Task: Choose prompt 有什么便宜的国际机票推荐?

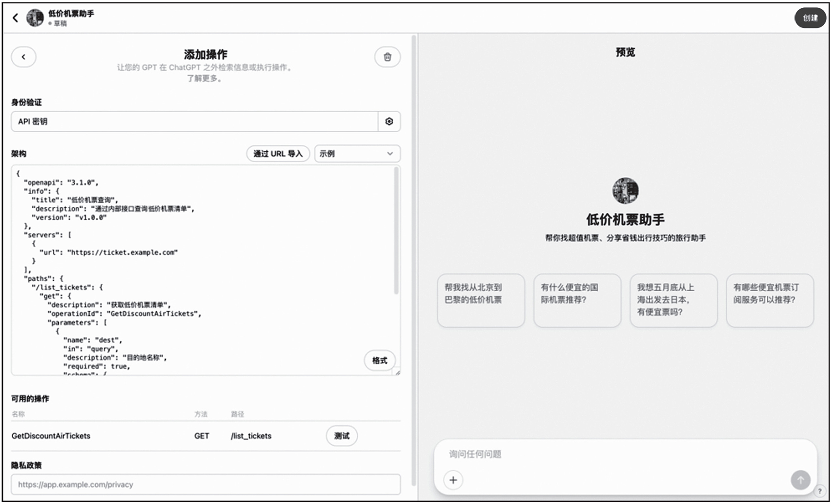Action: coord(577,300)
